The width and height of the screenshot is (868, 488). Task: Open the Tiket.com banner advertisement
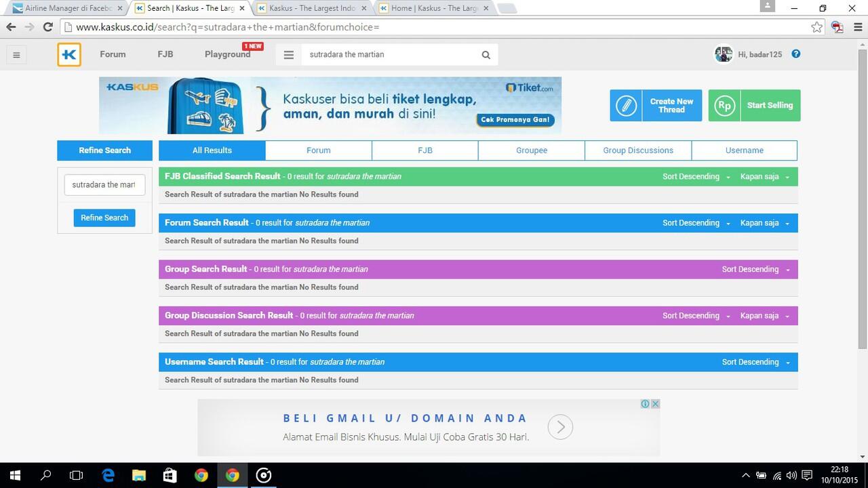tap(330, 105)
